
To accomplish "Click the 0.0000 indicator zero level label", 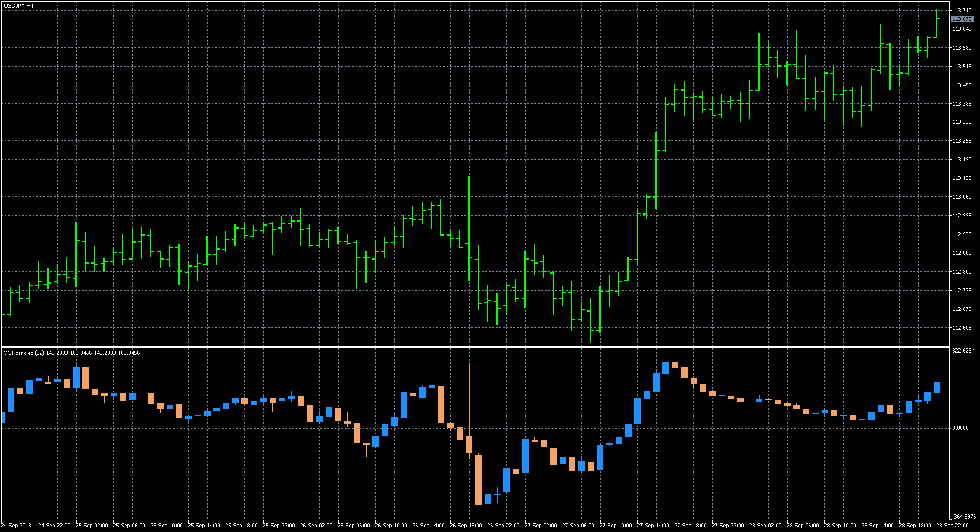I will (960, 428).
